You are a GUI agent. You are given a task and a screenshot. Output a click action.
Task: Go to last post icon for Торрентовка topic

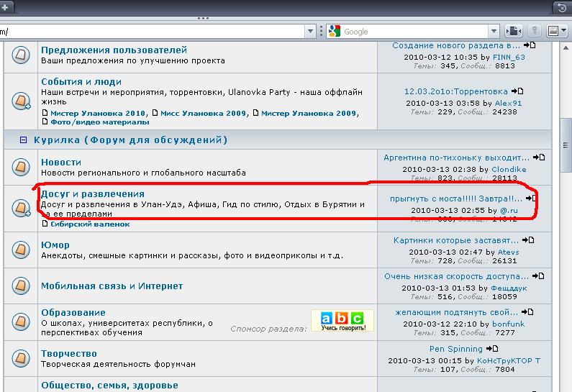point(517,91)
